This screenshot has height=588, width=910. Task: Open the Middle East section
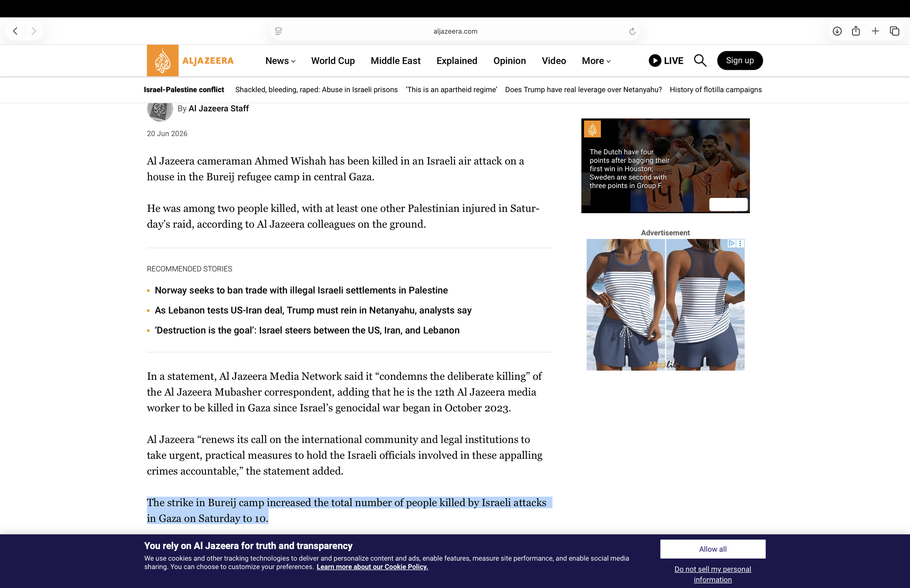(396, 61)
